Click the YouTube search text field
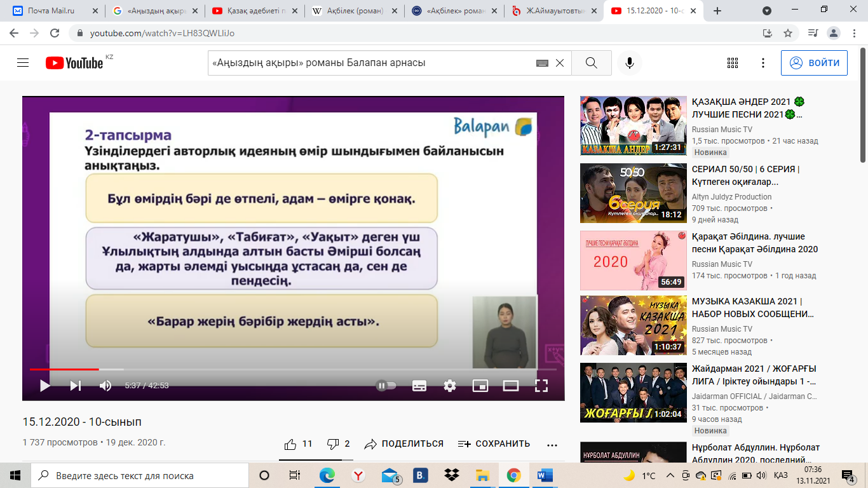Viewport: 868px width, 488px height. click(371, 63)
